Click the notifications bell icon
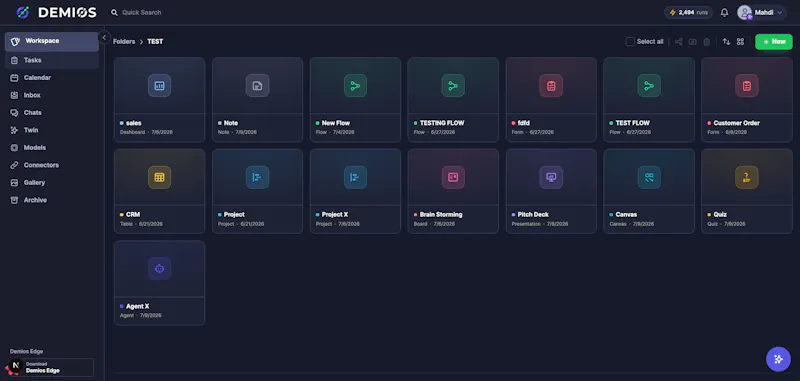Image resolution: width=800 pixels, height=381 pixels. click(x=724, y=13)
